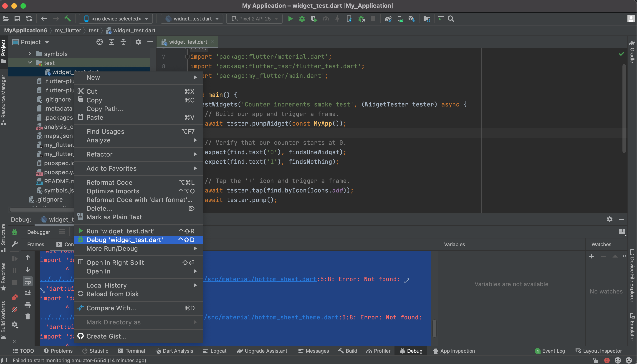Click Collapse All in Project panel

123,42
